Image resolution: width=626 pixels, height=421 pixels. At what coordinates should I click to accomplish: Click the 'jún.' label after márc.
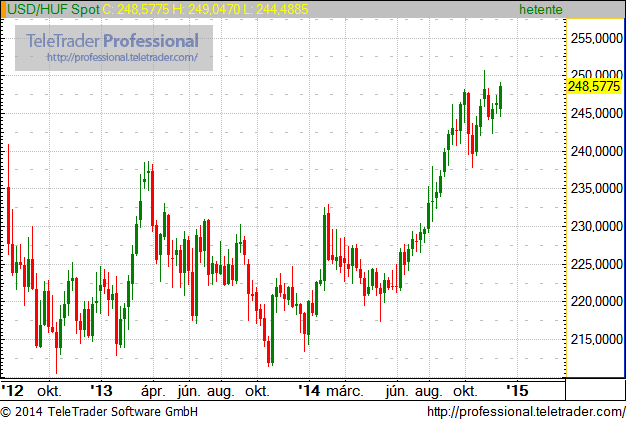tap(397, 391)
